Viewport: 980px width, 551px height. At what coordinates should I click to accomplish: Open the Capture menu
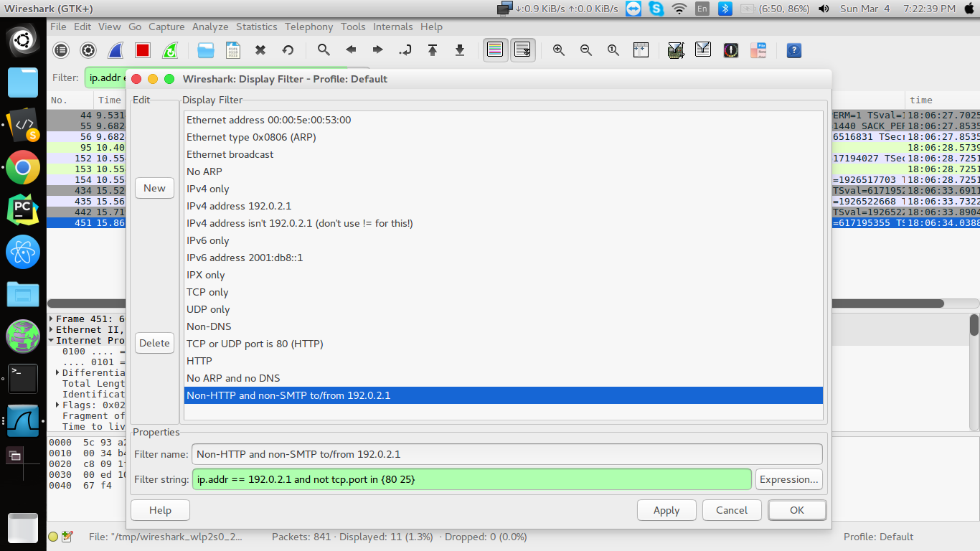coord(166,27)
